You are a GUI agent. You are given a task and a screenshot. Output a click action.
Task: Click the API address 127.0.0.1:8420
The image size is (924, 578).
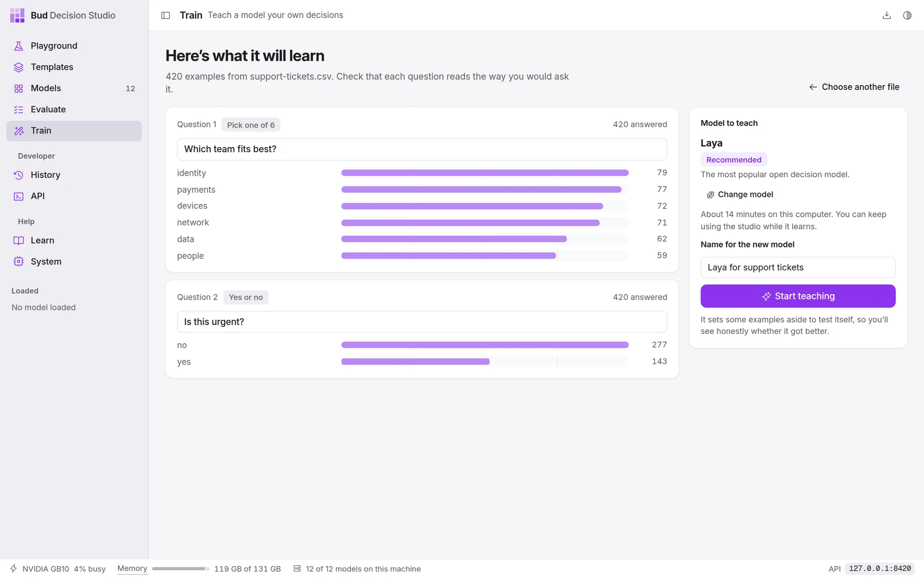click(880, 568)
